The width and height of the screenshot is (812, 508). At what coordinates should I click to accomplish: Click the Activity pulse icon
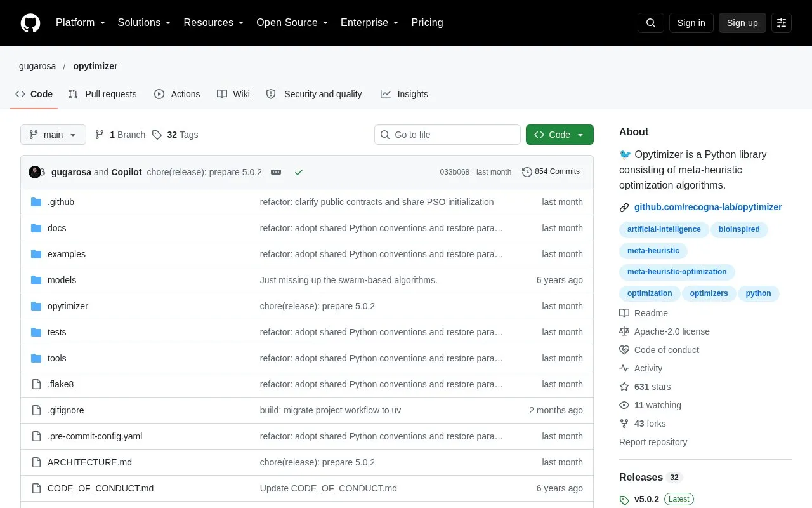624,368
